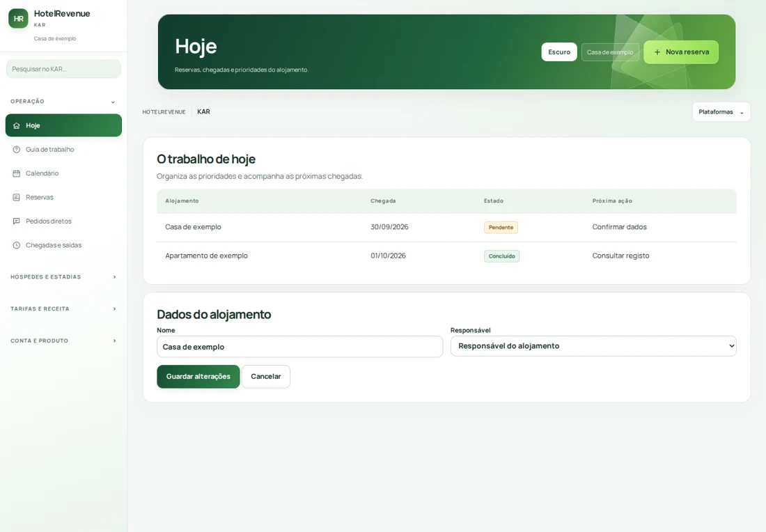Click the message icon beside Pedidos diretos
Viewport: 766px width, 532px height.
tap(16, 221)
